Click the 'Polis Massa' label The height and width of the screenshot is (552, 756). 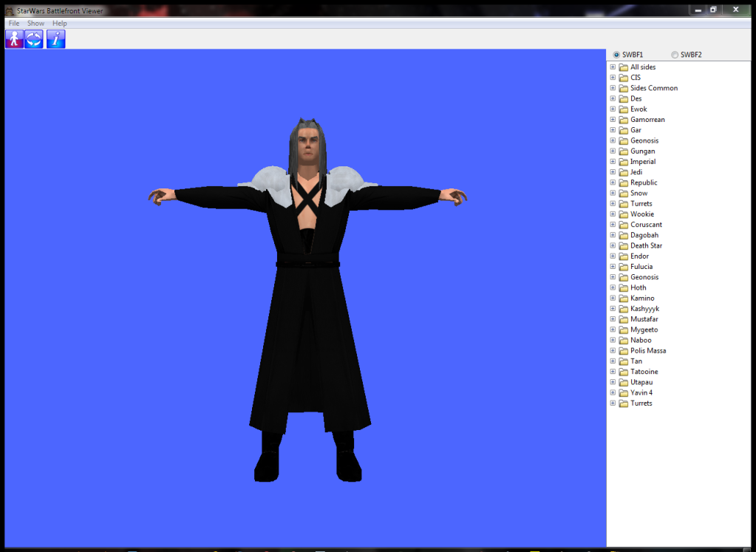(x=649, y=350)
